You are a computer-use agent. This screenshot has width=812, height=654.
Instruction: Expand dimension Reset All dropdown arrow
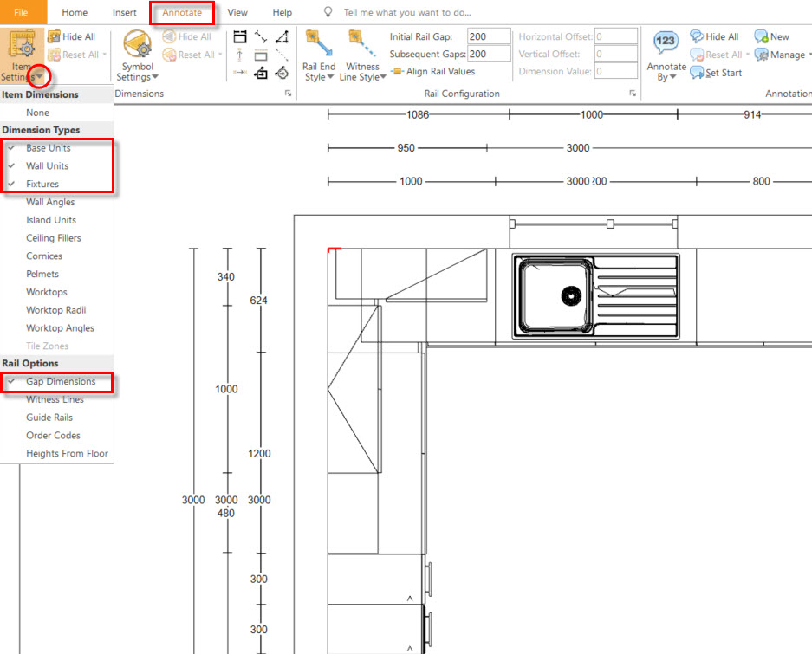click(104, 55)
